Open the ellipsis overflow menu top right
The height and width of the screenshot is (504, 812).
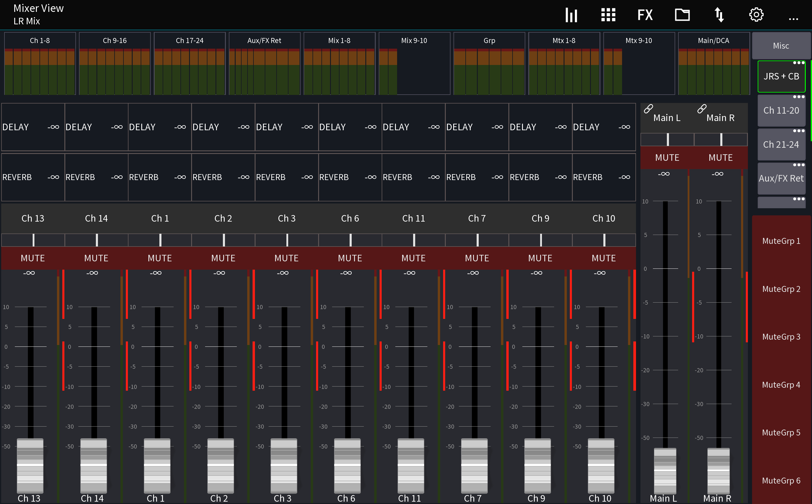click(793, 19)
